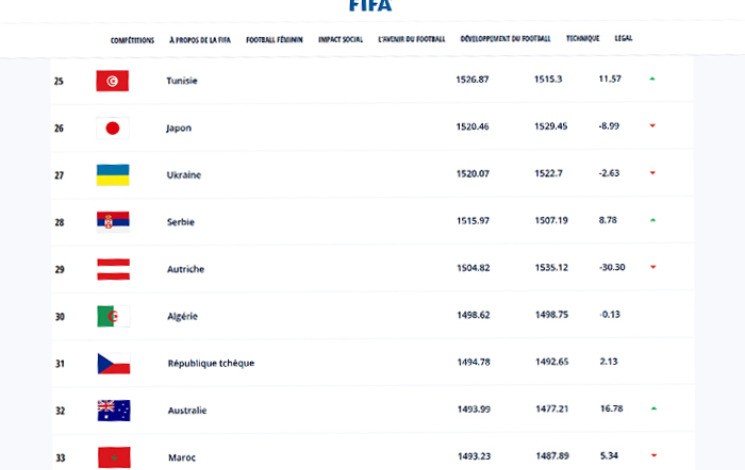Viewport: 745px width, 470px height.
Task: Click the Morocco flag icon
Action: [112, 456]
